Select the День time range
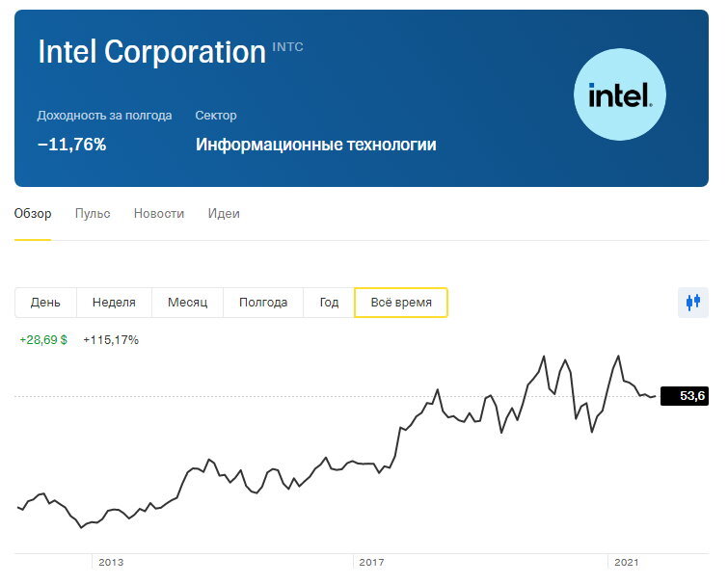Viewport: 728px width, 584px height. pos(45,303)
